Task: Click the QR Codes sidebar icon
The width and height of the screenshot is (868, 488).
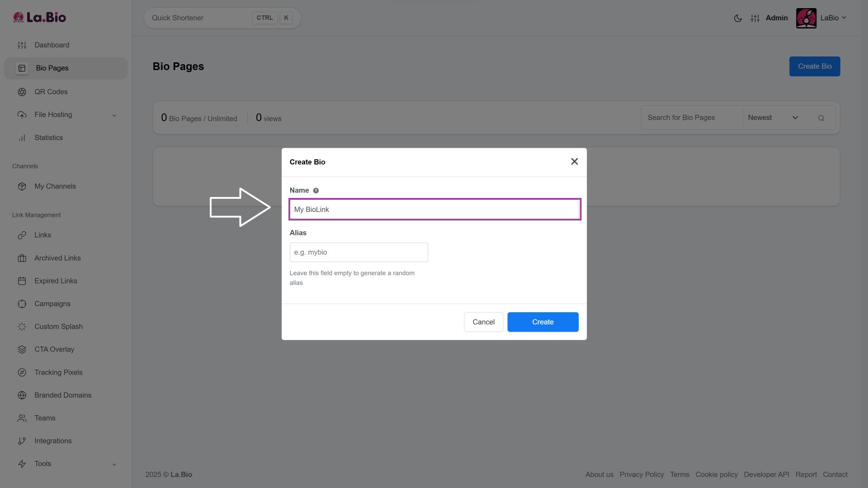Action: [22, 92]
